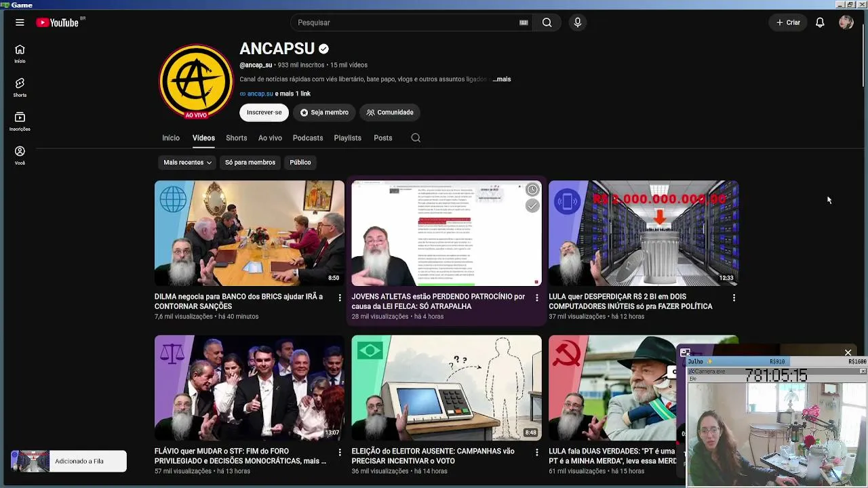This screenshot has width=868, height=488.
Task: Expand channel description with ...mais
Action: (x=502, y=79)
